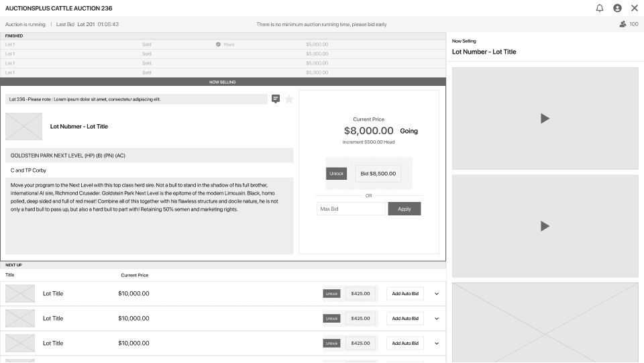Open thumbnail of third Next Up lot
Viewport: 644px width, 363px height.
click(x=20, y=344)
